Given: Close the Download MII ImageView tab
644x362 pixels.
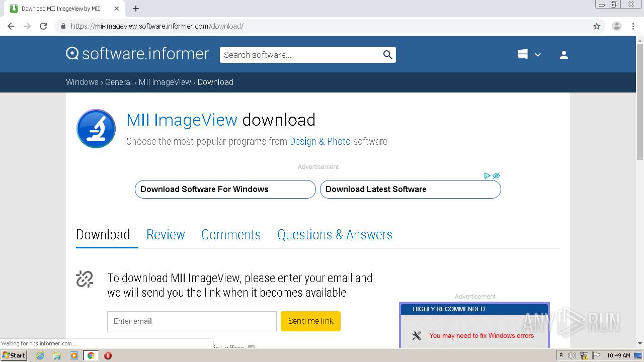Looking at the screenshot, I should point(117,9).
